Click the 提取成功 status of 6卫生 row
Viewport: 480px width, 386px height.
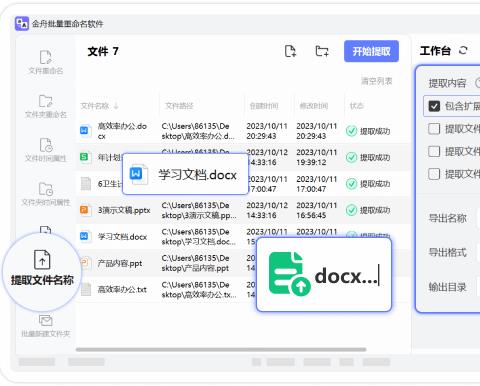coord(375,184)
